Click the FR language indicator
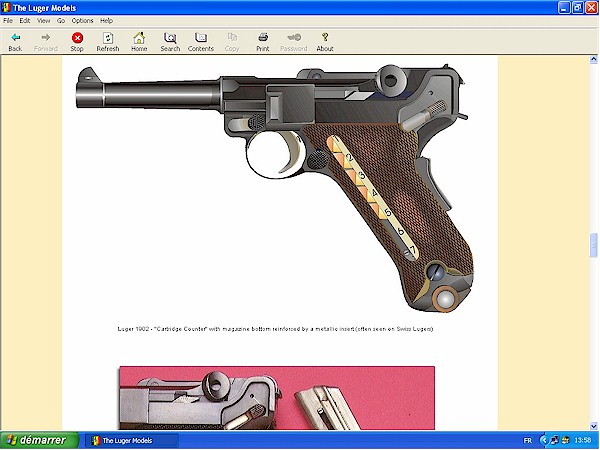The image size is (600, 450). coord(527,440)
